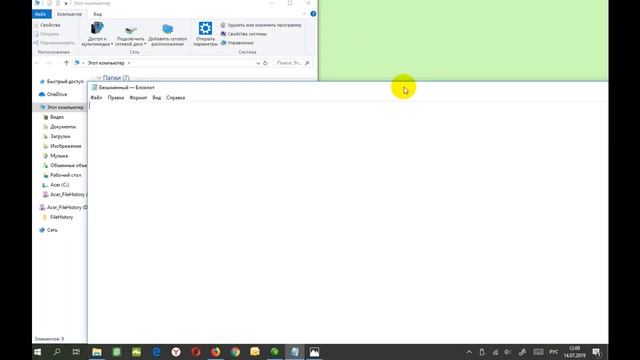The image size is (640, 360).
Task: Click 'Свойства' in the Explorer ribbon
Action: click(x=47, y=25)
